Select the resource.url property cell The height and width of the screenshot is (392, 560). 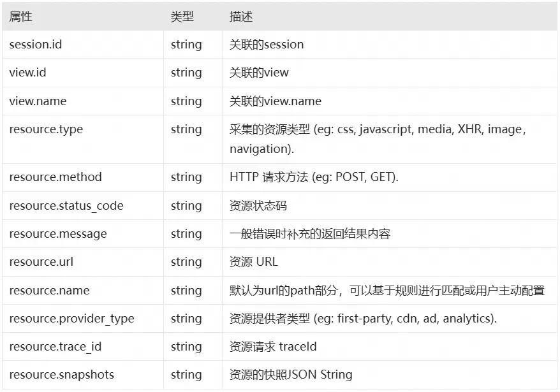[40, 262]
